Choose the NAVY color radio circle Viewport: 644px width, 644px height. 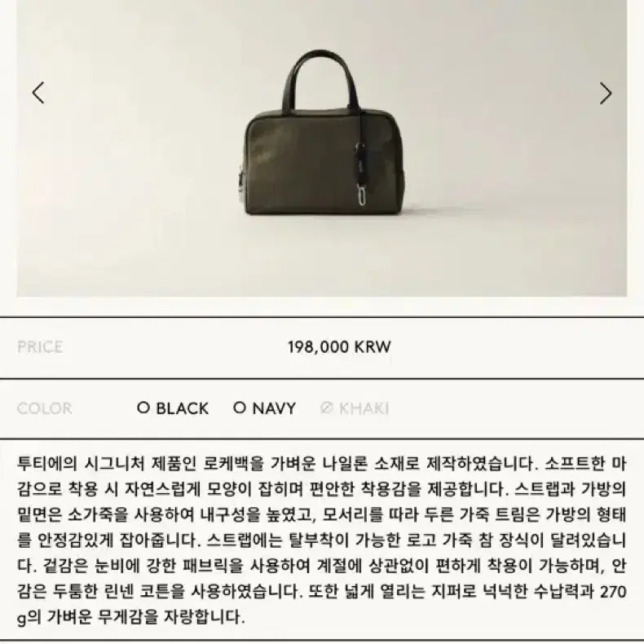(240, 408)
